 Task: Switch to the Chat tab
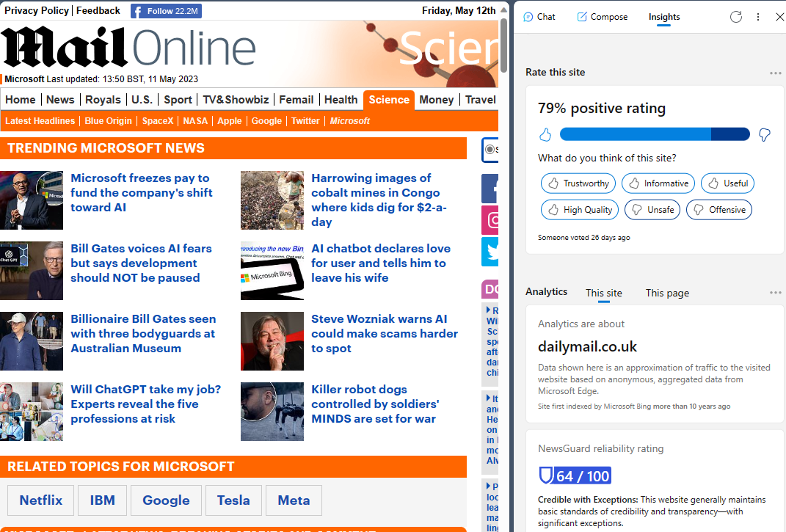(539, 17)
